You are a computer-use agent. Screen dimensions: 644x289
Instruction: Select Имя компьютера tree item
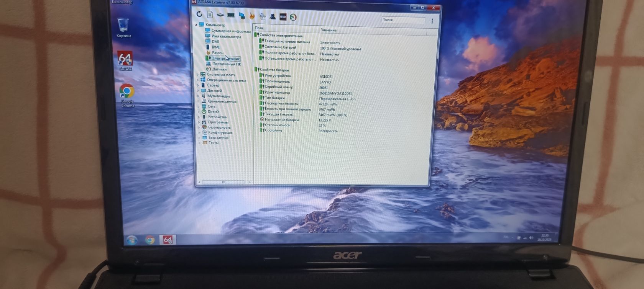(x=223, y=36)
